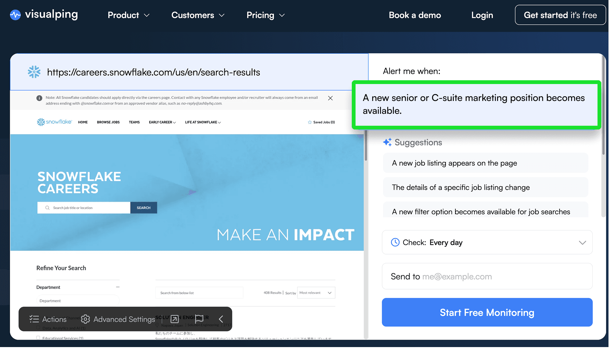Open the Customers menu
611x364 pixels.
(x=198, y=15)
